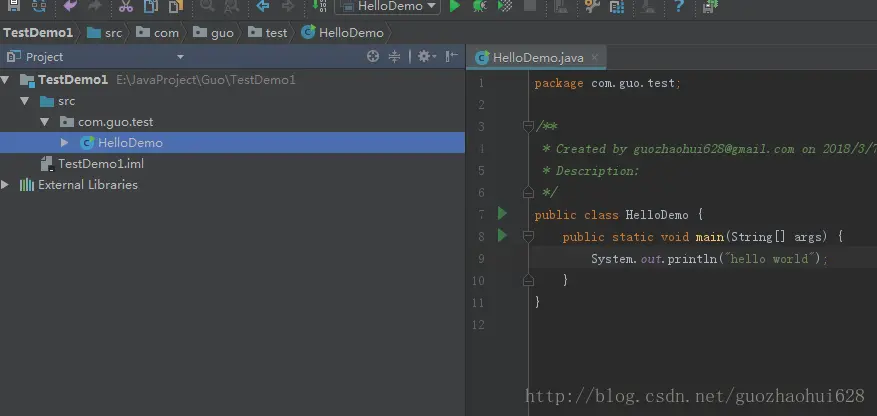Image resolution: width=877 pixels, height=416 pixels.
Task: Click the Project panel title label
Action: point(44,57)
